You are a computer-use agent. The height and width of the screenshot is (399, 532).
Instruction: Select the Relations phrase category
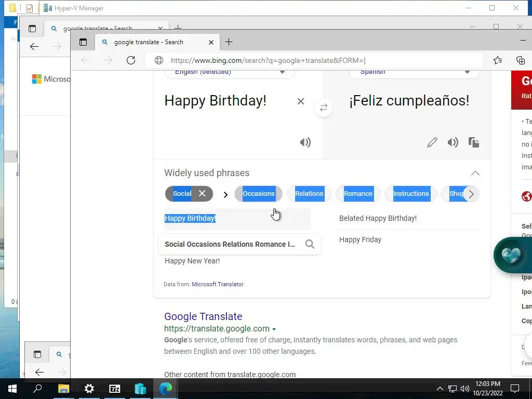click(309, 194)
